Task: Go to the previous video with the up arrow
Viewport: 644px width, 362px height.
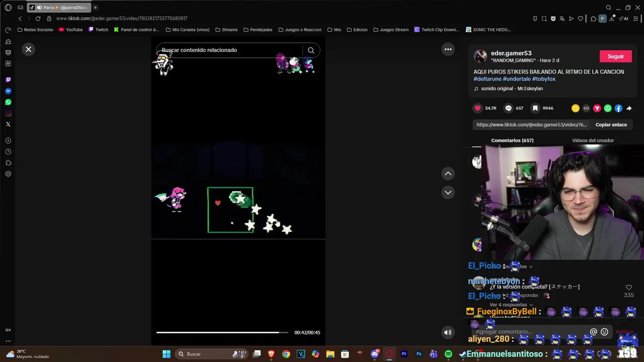Action: point(448,173)
